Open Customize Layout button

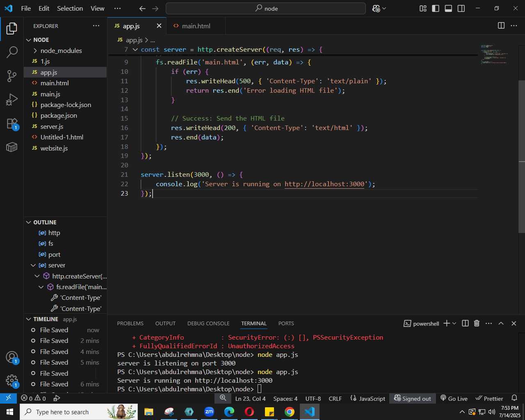click(x=423, y=8)
